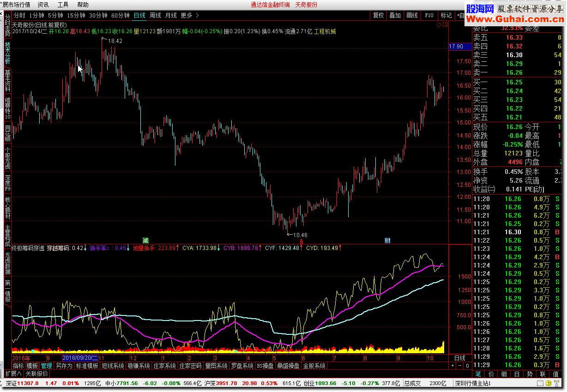Switch to 30分钟 period
The image size is (567, 392).
pos(98,15)
